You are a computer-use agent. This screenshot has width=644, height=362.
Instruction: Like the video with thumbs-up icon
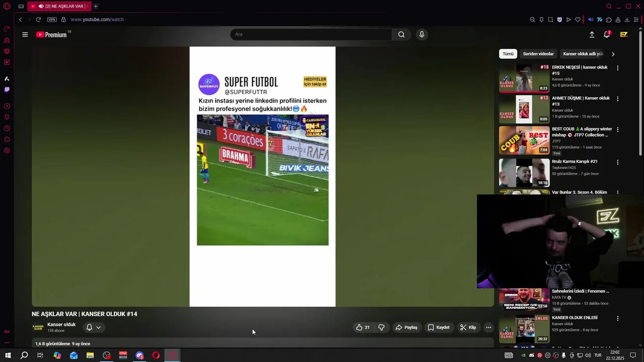pyautogui.click(x=363, y=327)
